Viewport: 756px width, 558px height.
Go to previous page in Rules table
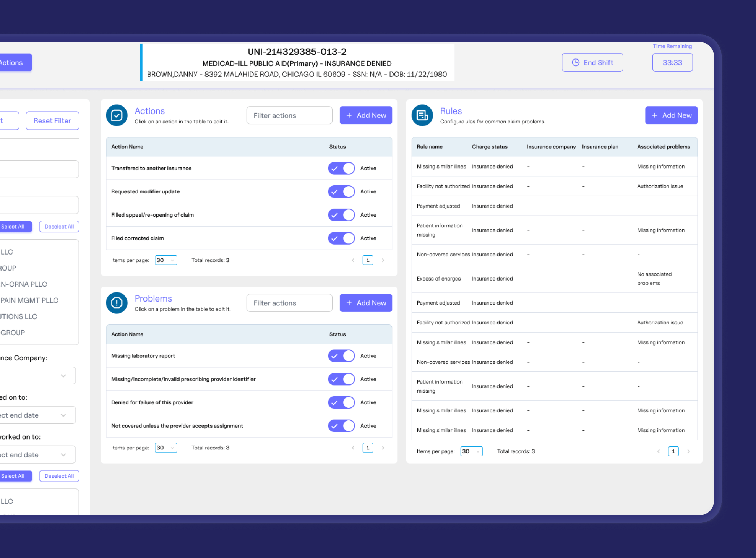659,451
